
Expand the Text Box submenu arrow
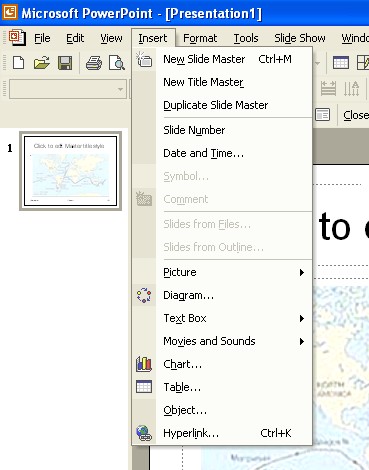click(302, 318)
